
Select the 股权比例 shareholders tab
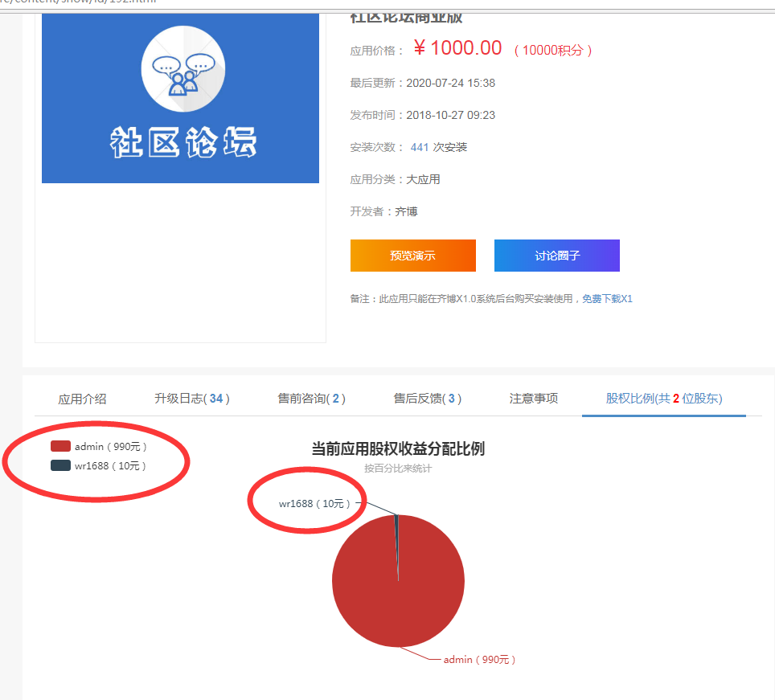pyautogui.click(x=664, y=399)
